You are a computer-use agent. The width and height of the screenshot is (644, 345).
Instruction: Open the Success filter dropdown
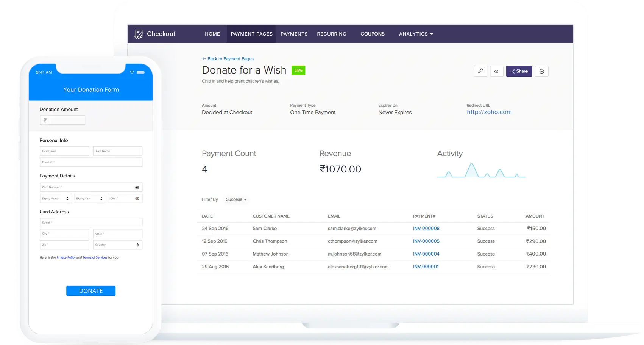coord(236,199)
